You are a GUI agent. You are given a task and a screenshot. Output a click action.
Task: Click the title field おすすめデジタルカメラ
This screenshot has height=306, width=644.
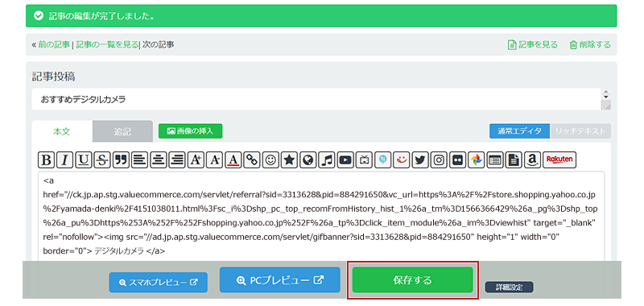coord(316,99)
